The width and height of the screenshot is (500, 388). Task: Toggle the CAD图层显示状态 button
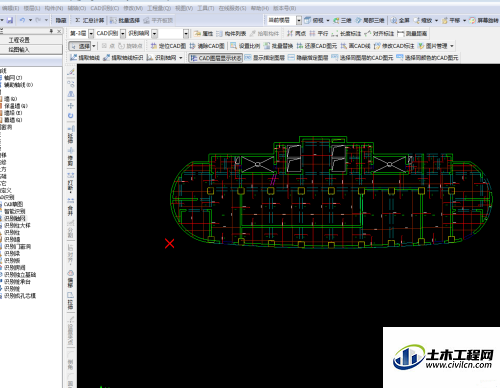216,58
